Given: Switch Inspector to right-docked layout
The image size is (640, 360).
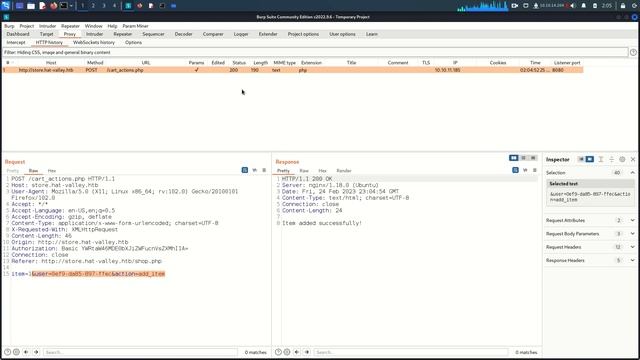Looking at the screenshot, I should coord(590,159).
